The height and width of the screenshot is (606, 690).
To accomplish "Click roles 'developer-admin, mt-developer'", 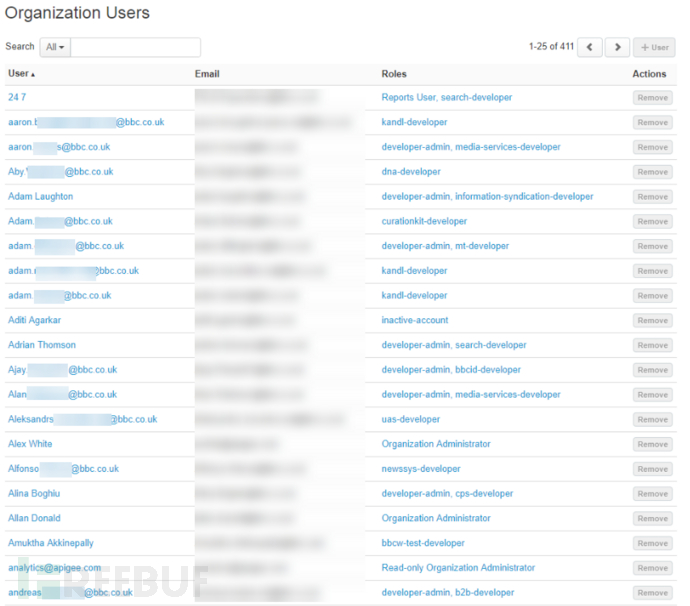I will point(445,246).
